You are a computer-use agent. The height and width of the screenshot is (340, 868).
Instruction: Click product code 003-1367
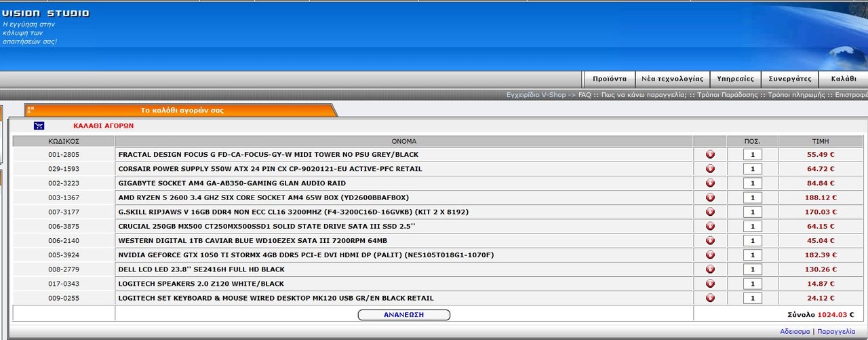pyautogui.click(x=64, y=197)
